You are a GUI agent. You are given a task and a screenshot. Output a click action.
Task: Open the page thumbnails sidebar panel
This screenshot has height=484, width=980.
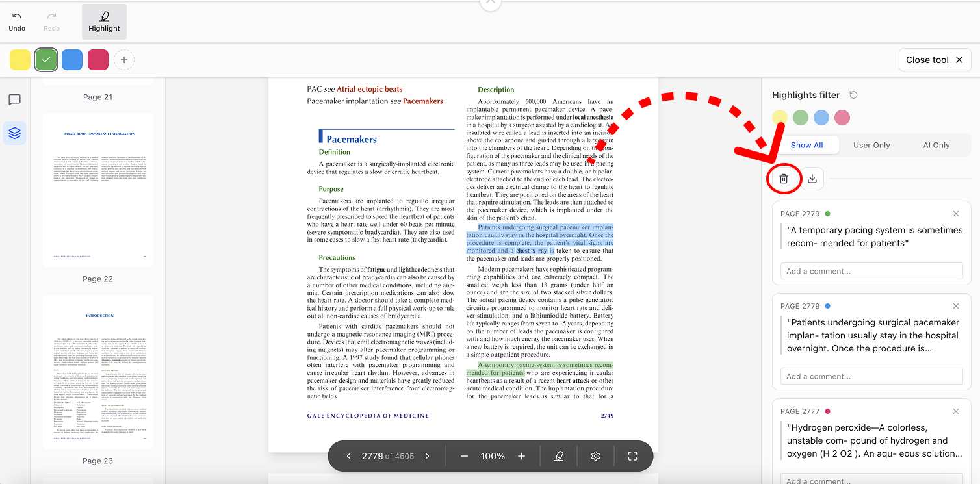pos(14,133)
